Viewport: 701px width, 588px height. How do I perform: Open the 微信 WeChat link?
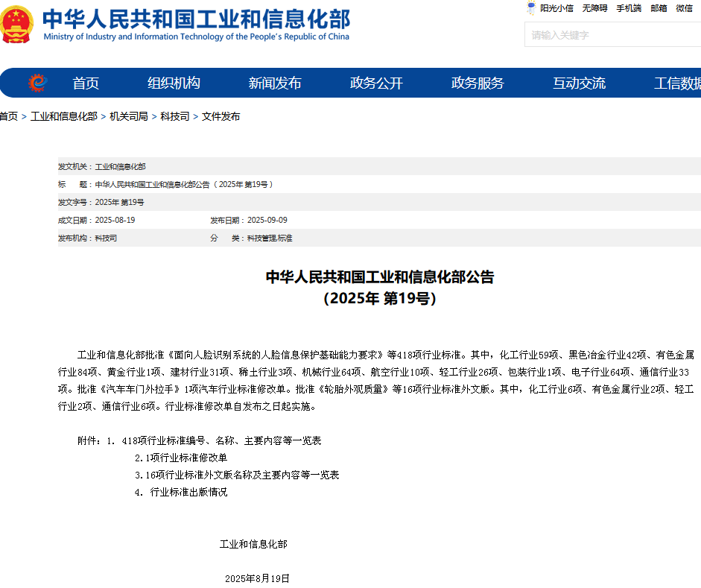(x=685, y=8)
